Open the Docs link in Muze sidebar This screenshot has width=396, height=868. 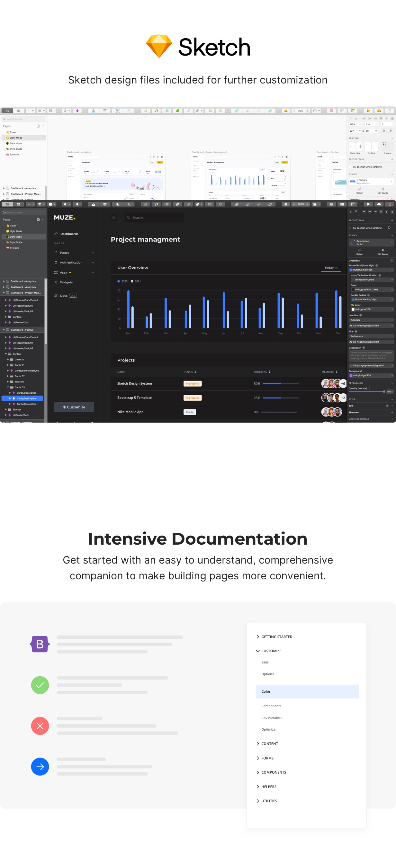point(63,295)
